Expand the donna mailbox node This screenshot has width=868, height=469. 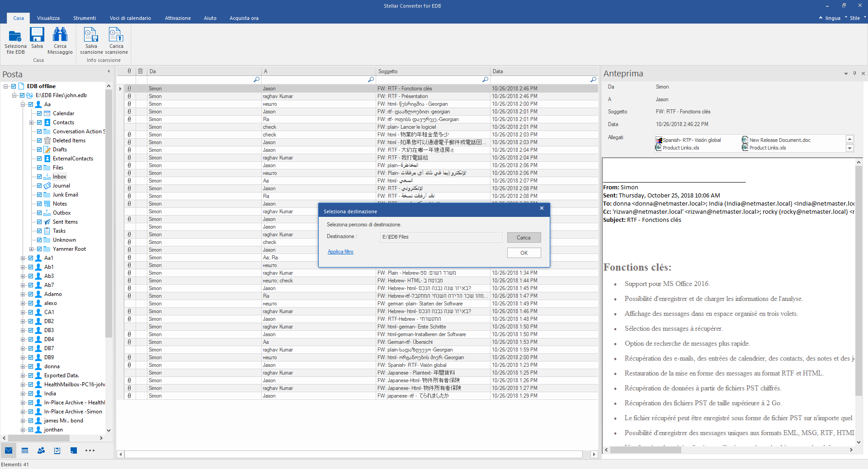click(23, 366)
